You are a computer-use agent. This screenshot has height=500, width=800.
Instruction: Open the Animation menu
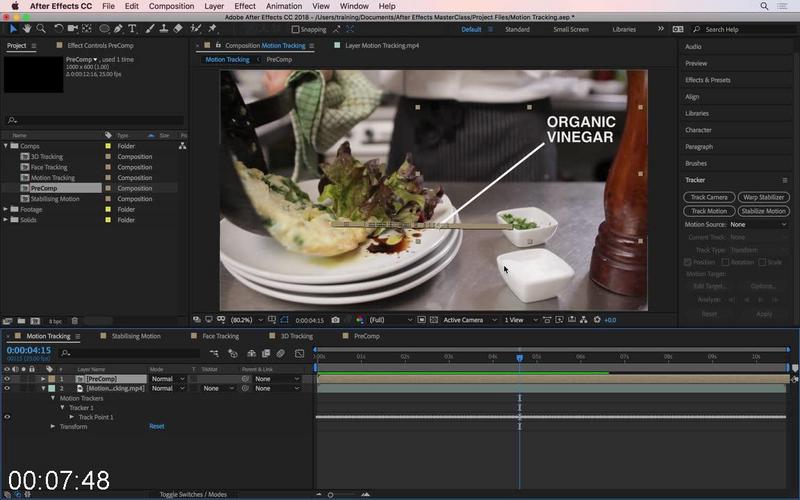pos(284,6)
